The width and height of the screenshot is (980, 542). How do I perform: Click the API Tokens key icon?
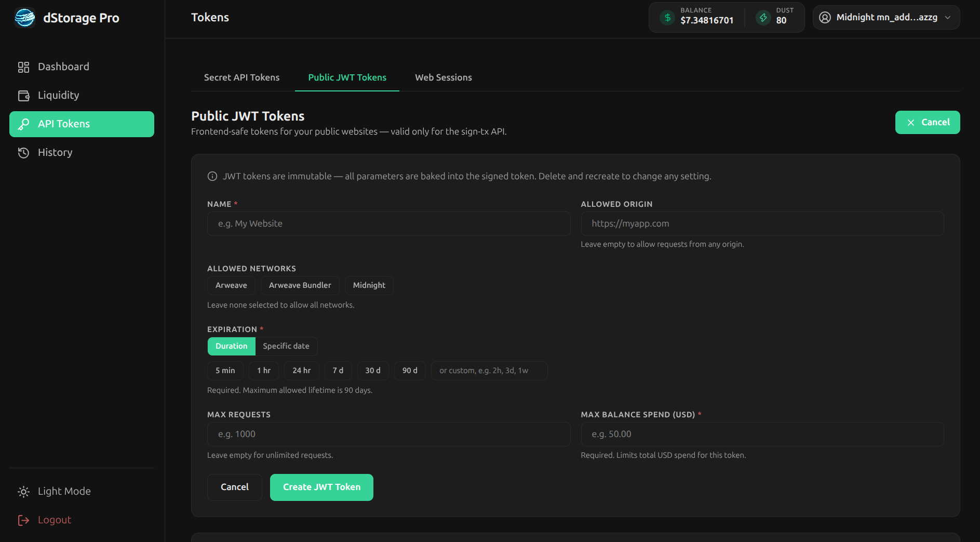coord(23,124)
